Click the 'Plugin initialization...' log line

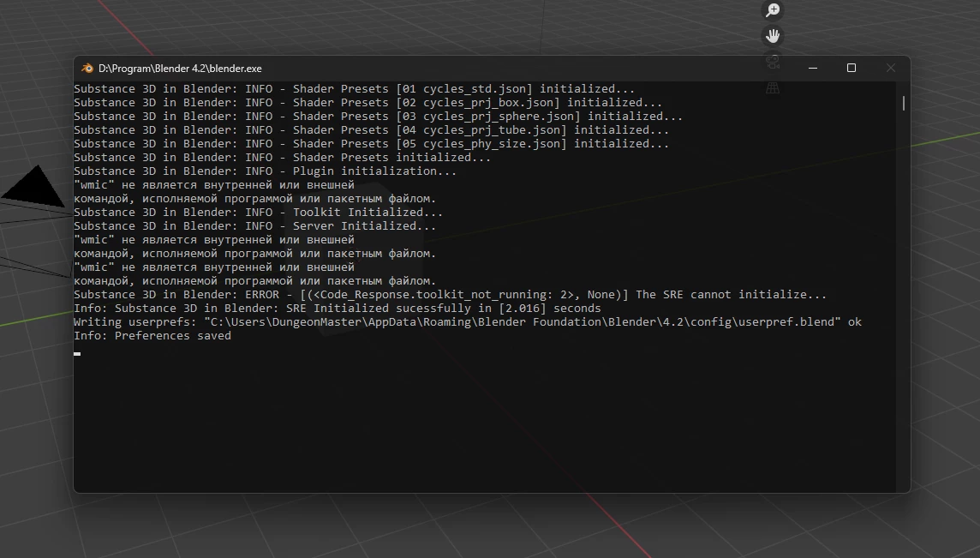(x=265, y=171)
